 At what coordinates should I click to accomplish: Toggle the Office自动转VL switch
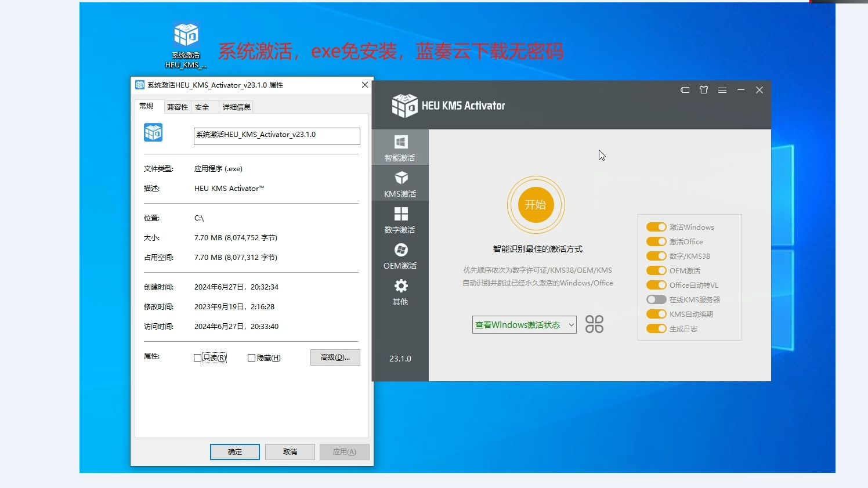656,285
